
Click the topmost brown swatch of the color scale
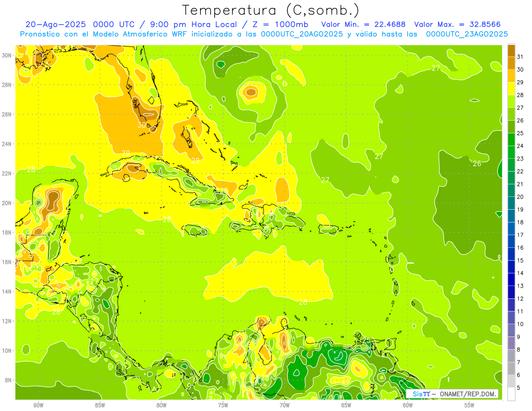511,50
